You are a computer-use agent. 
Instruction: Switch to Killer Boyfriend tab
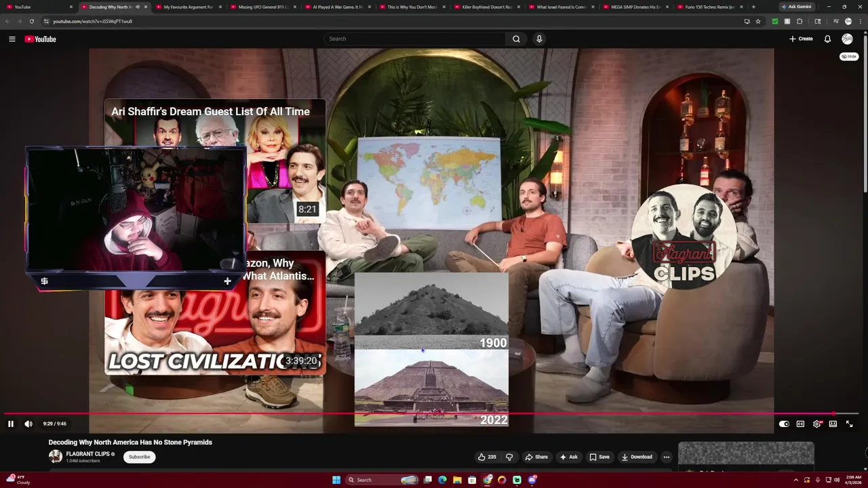[x=487, y=7]
